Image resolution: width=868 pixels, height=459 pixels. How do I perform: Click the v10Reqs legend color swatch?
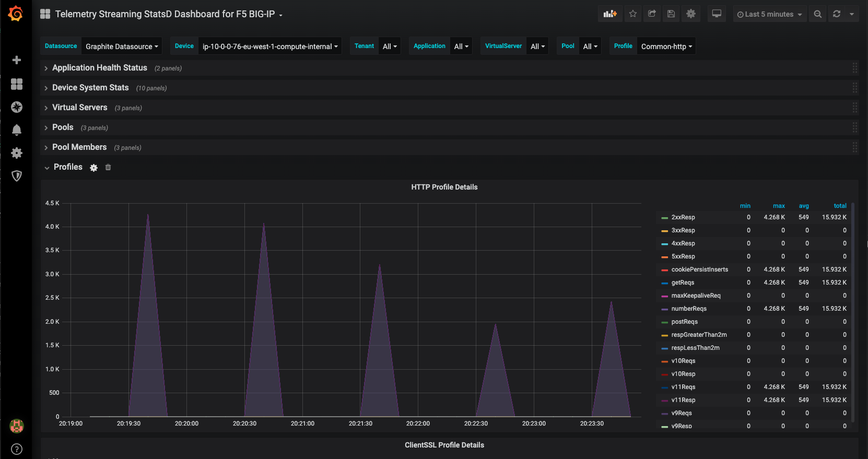(664, 361)
